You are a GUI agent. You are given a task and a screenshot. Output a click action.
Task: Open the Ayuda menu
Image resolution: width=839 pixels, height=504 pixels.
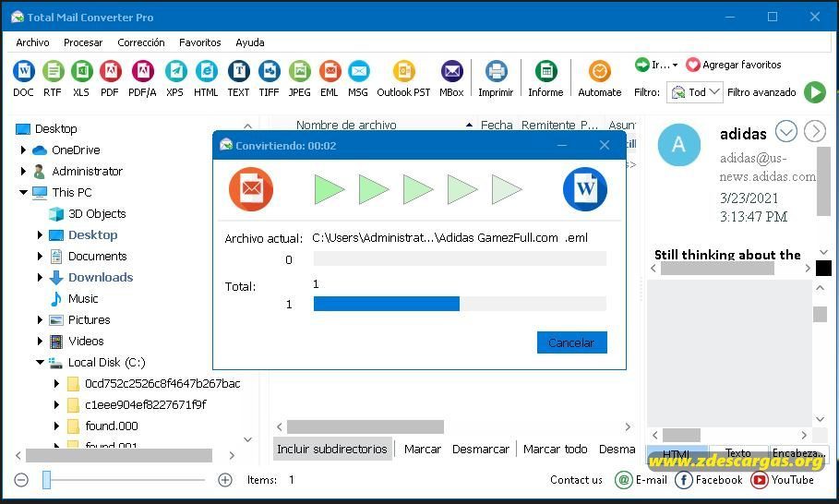pyautogui.click(x=250, y=42)
